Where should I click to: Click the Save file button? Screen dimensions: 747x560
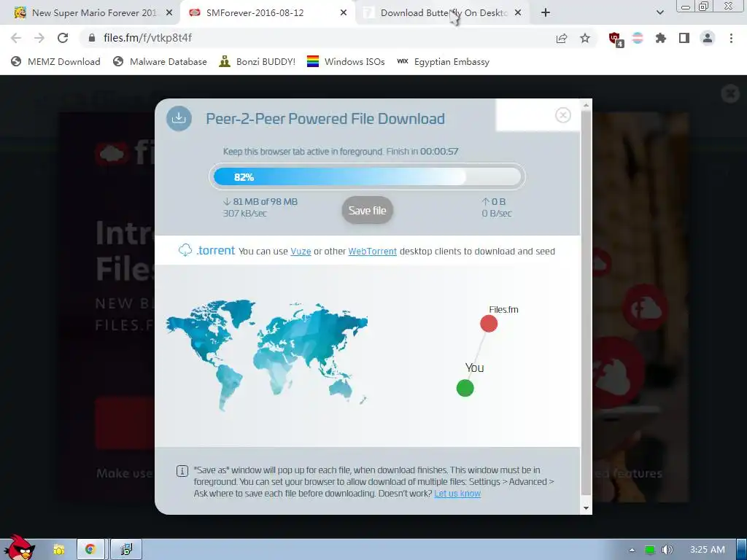click(x=368, y=211)
